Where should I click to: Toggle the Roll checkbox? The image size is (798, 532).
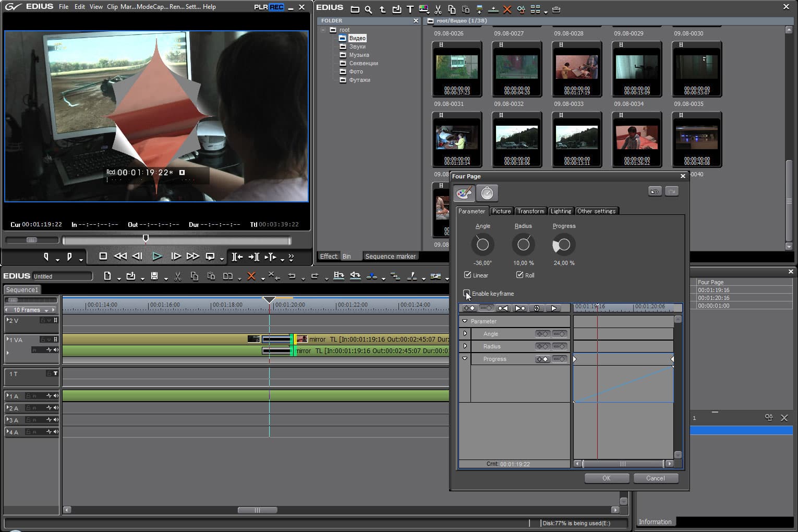(x=519, y=275)
